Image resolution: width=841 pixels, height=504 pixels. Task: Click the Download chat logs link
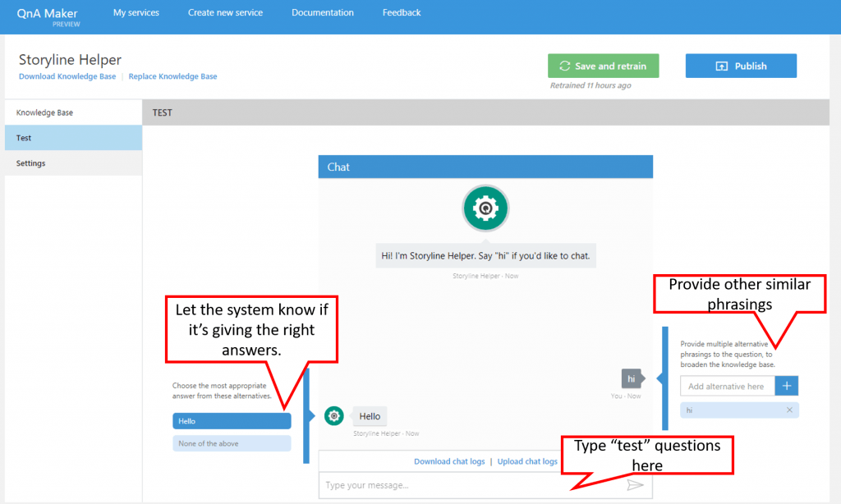pos(449,460)
